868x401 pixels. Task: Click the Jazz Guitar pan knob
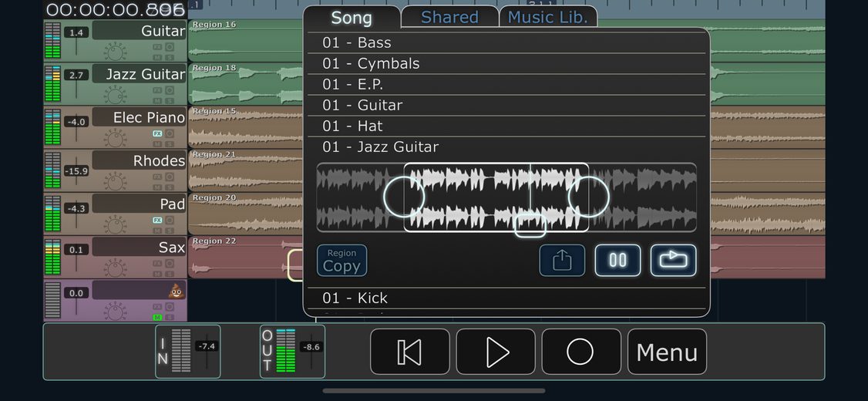(115, 96)
